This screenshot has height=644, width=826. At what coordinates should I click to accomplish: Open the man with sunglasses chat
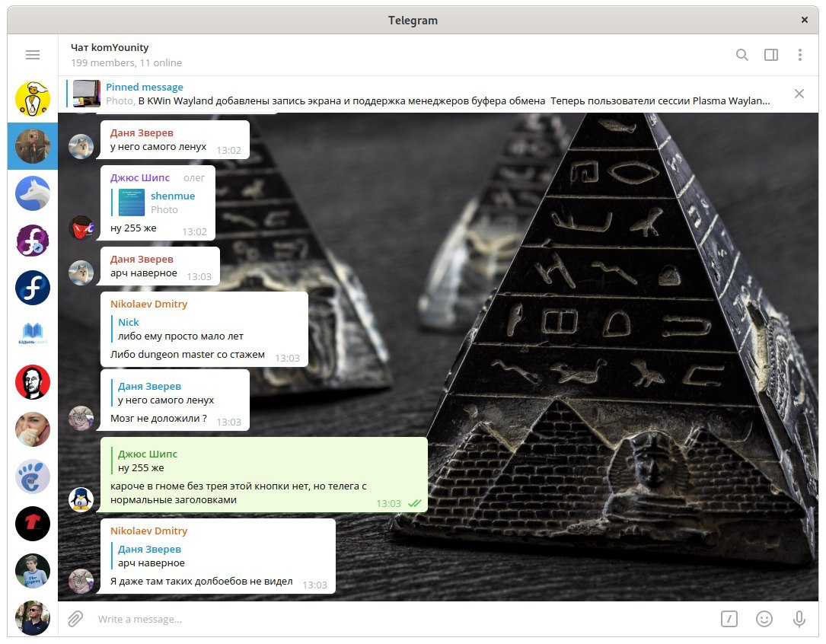33,618
